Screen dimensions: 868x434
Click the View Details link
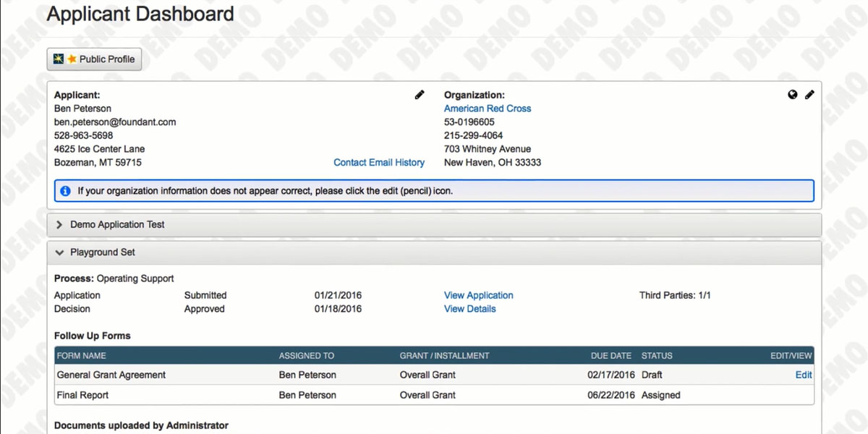tap(470, 309)
